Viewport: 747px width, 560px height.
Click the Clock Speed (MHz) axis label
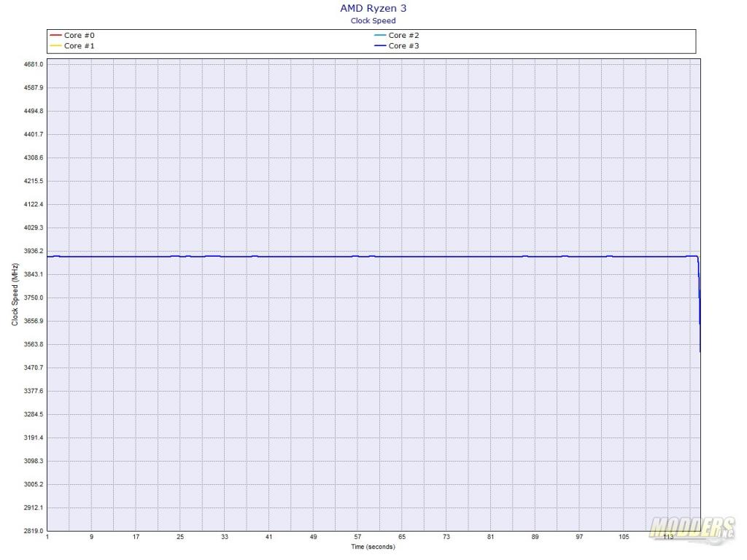[15, 295]
